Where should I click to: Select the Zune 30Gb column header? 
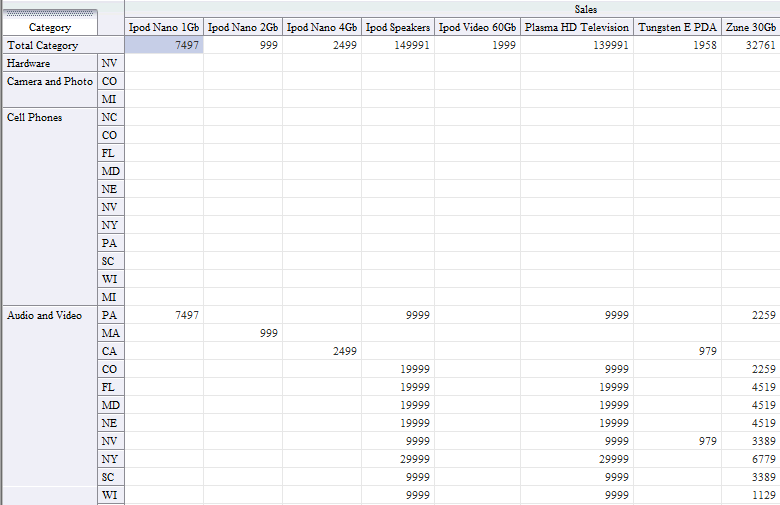(751, 27)
